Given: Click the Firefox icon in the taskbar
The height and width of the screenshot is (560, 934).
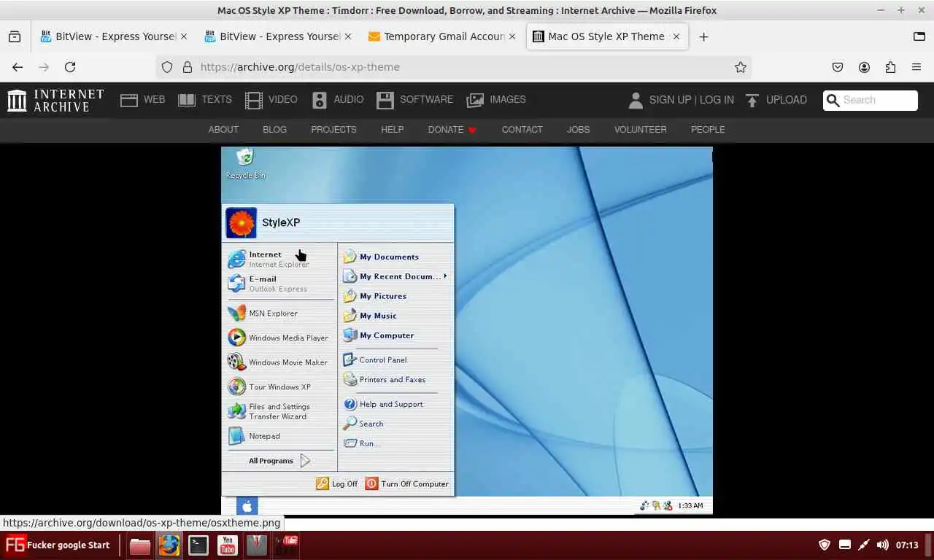Looking at the screenshot, I should [169, 545].
